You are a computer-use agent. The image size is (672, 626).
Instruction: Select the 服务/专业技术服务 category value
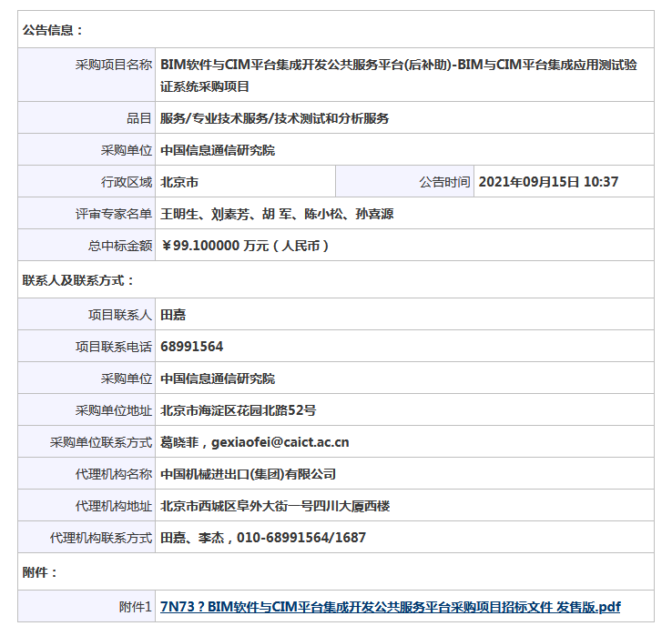[x=274, y=118]
